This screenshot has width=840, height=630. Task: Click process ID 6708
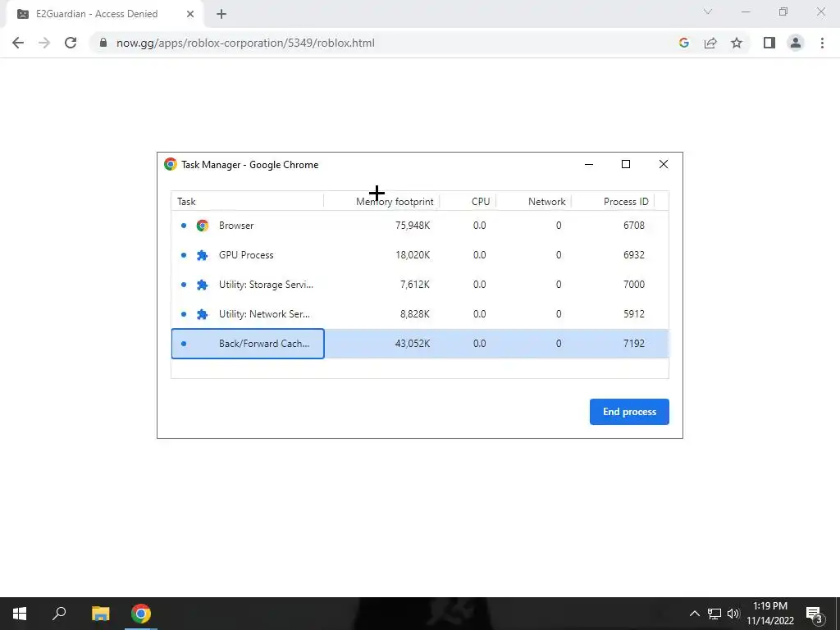pos(634,226)
